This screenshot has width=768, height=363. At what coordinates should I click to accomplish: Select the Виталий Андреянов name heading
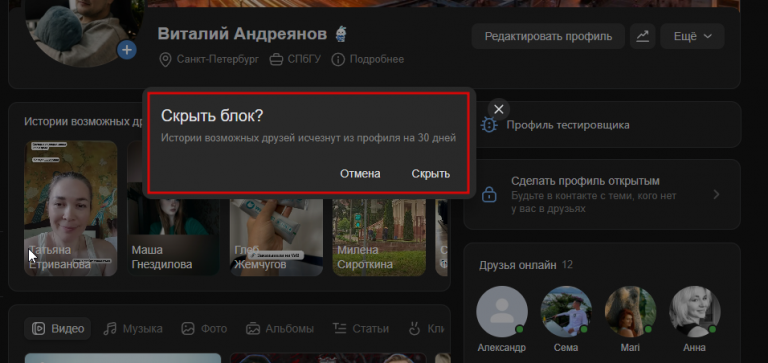(242, 34)
